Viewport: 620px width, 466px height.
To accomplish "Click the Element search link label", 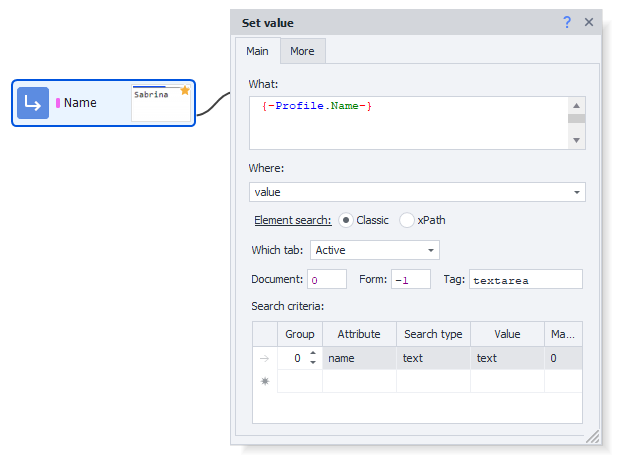I will click(292, 220).
